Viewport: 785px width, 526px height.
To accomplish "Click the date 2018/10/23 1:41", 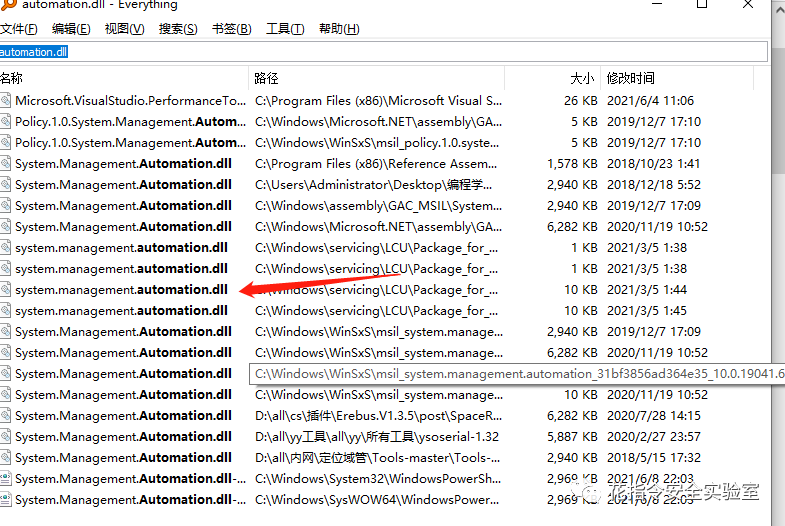I will click(653, 164).
